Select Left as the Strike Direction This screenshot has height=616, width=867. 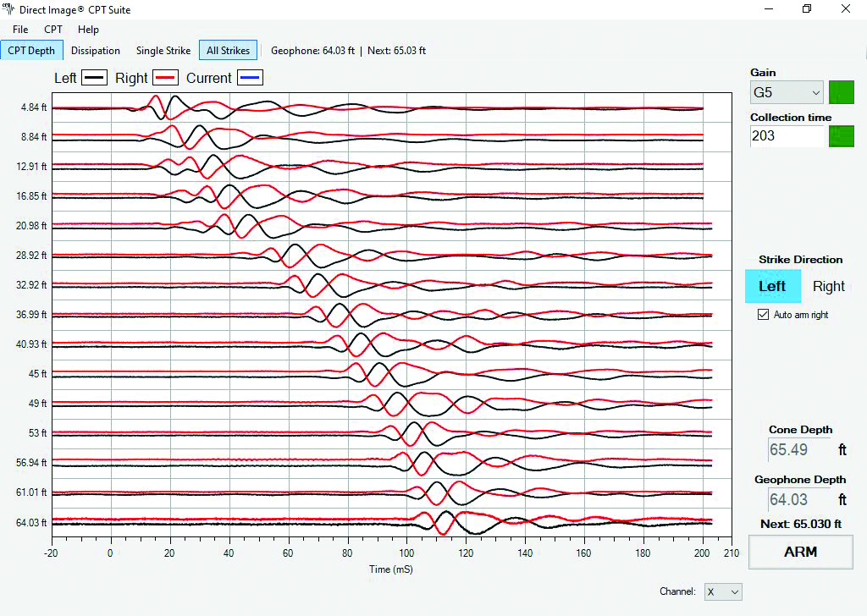pyautogui.click(x=772, y=286)
